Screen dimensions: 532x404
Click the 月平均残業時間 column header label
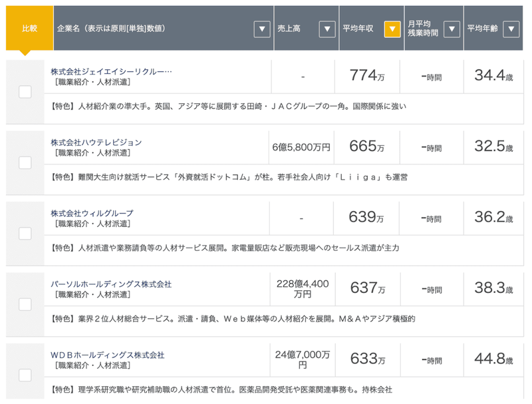click(423, 29)
